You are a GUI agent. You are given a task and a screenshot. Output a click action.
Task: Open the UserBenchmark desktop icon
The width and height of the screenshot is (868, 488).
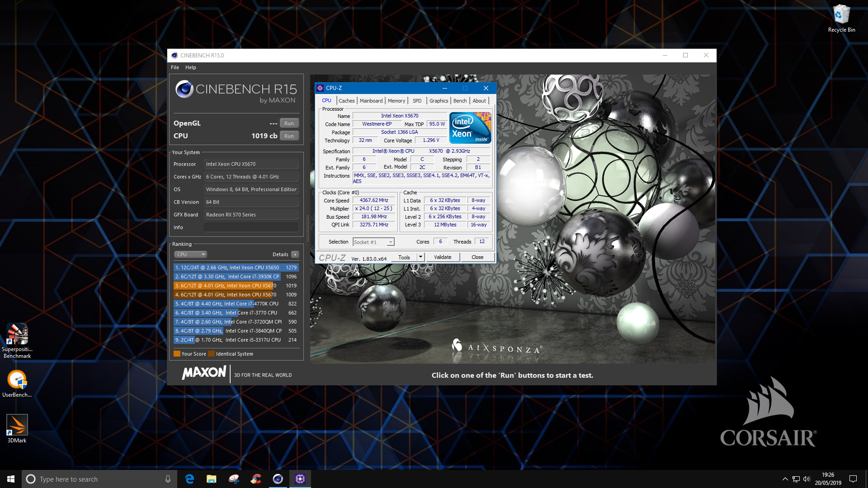(17, 384)
